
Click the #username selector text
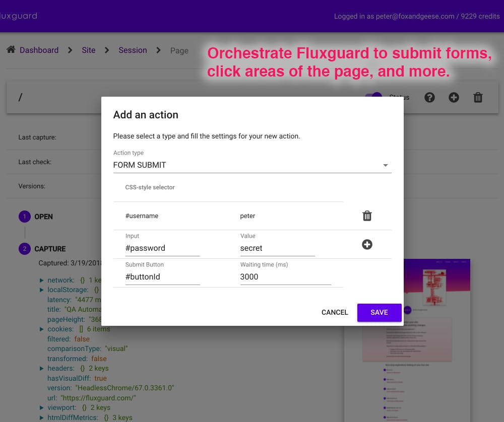tap(142, 216)
